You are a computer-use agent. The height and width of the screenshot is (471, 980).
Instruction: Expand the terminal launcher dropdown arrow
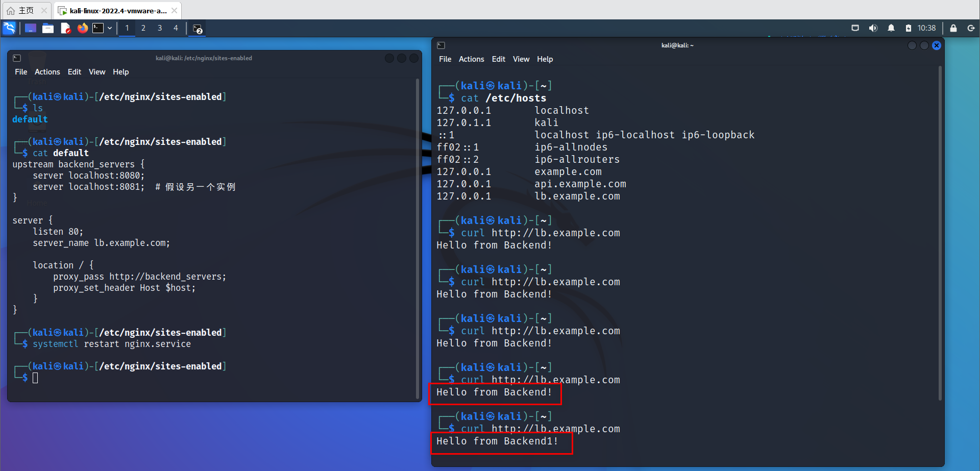point(110,28)
